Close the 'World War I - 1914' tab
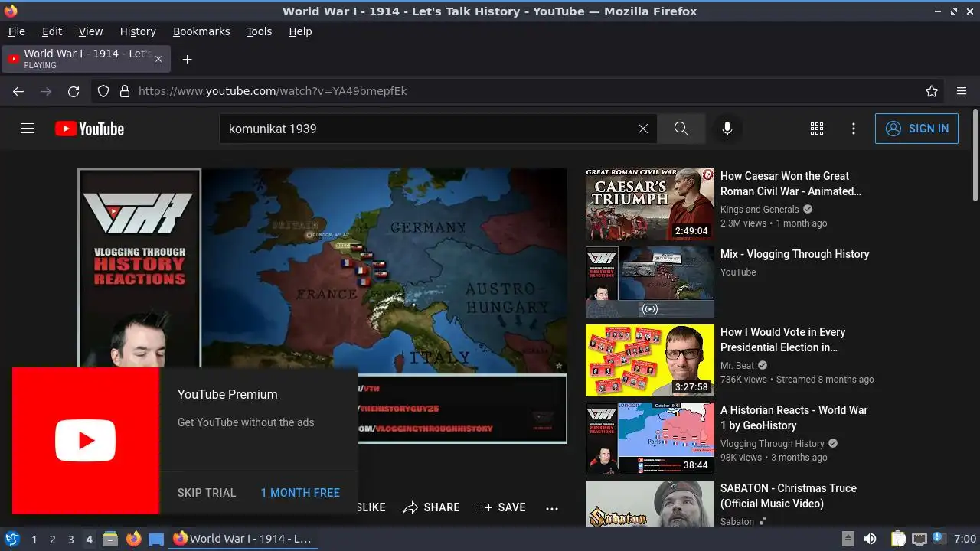This screenshot has height=551, width=980. coord(158,59)
